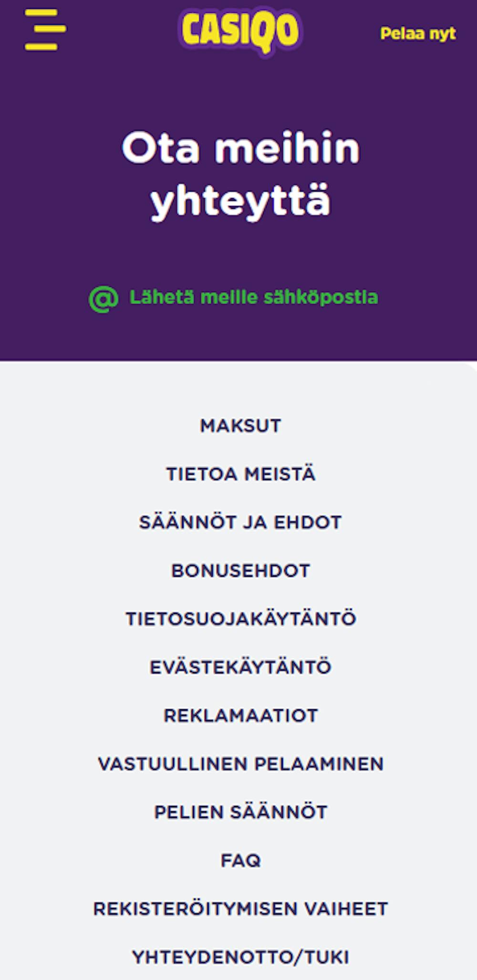Open Tietosuojakäytäntö link
The image size is (477, 980).
coord(240,619)
